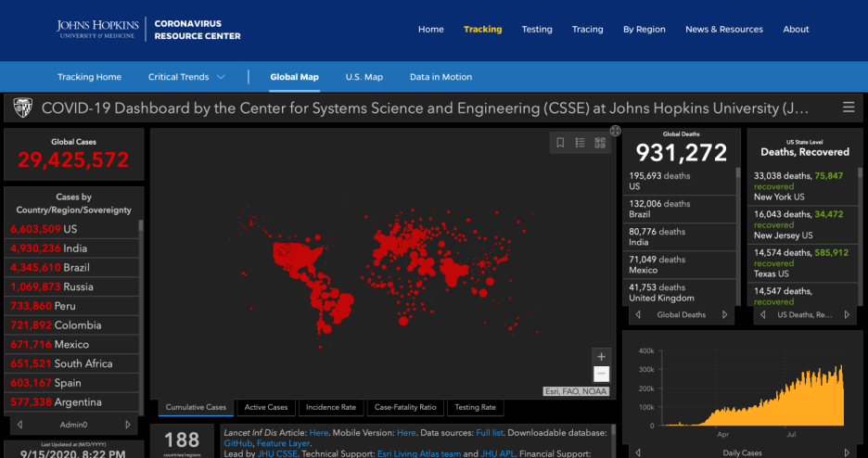Select South Africa in cases list
Screen dimensions: 868x458
click(x=71, y=363)
